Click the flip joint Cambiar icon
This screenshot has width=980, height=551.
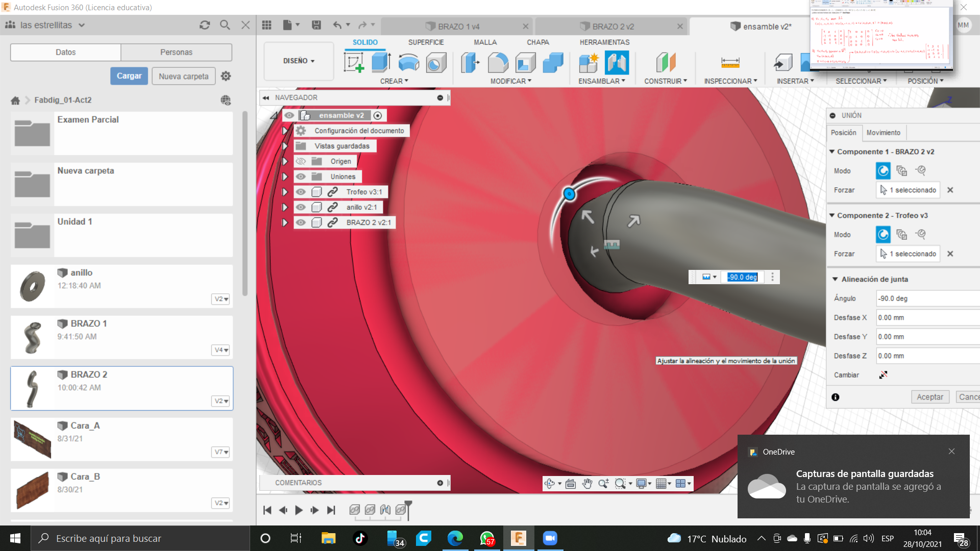[x=883, y=375]
